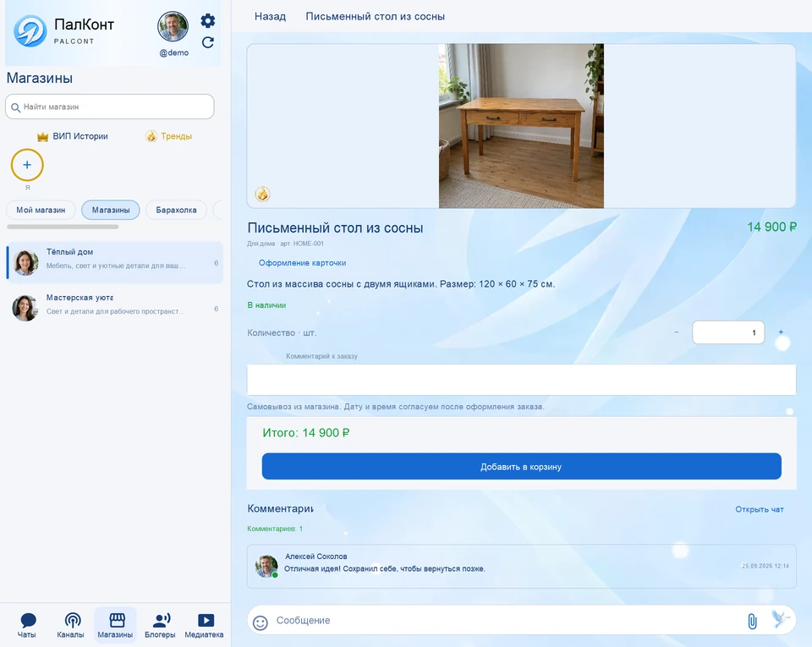812x647 pixels.
Task: Click the Открыть чат link
Action: 760,509
